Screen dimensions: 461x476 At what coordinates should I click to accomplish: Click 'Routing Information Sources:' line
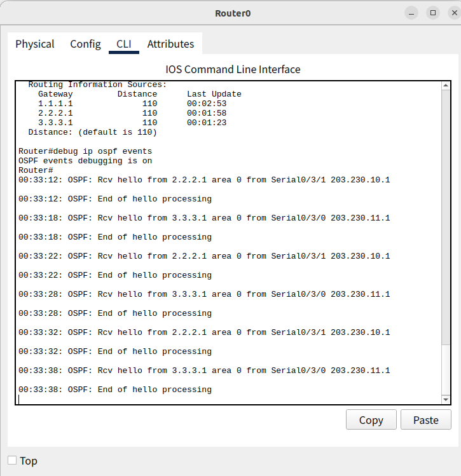(x=97, y=85)
